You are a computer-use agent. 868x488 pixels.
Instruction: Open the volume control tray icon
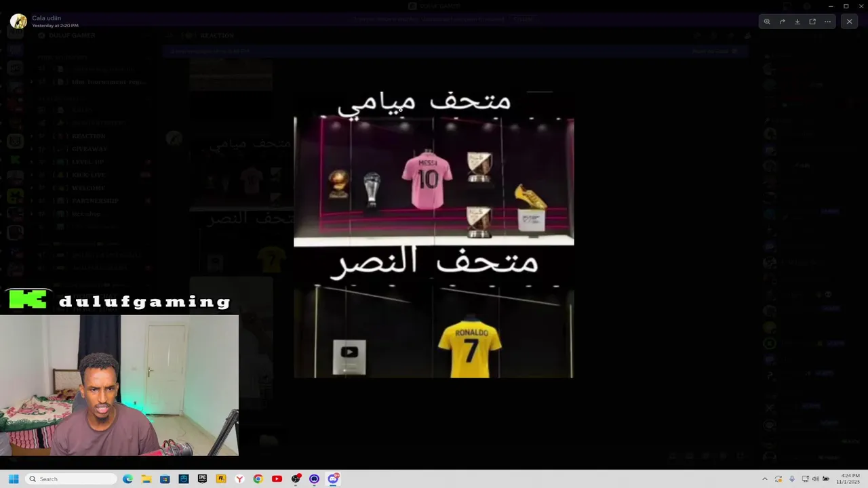coord(815,479)
